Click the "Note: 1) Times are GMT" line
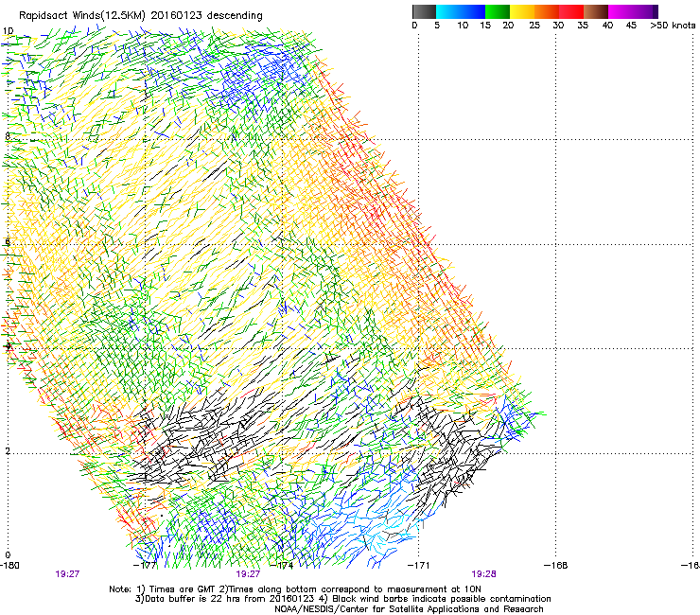Image resolution: width=700 pixels, height=615 pixels. click(x=294, y=589)
